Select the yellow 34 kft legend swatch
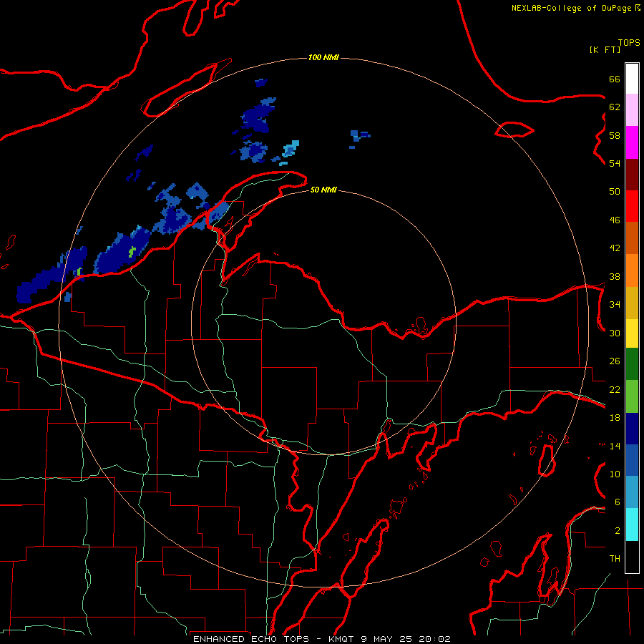The width and height of the screenshot is (644, 644). coord(632,333)
